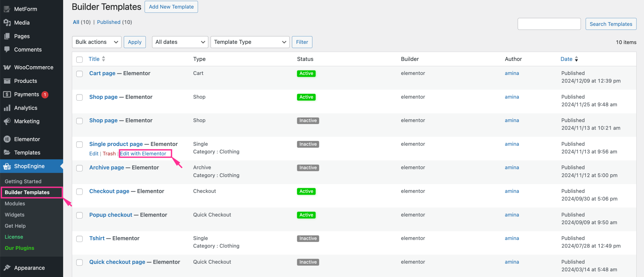This screenshot has width=644, height=277.
Task: Check the active Shop page row checkbox
Action: (x=79, y=97)
